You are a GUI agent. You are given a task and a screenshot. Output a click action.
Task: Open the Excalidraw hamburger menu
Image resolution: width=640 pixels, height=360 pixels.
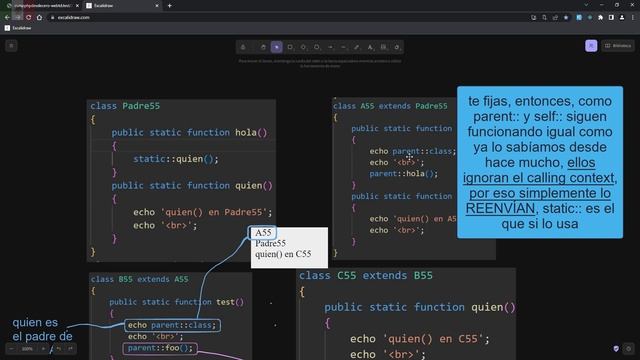(x=11, y=46)
